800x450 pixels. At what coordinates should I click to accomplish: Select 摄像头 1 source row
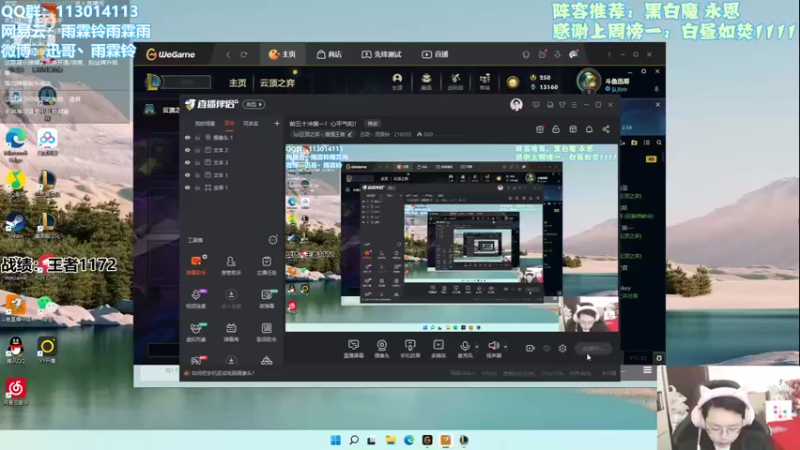(232, 138)
